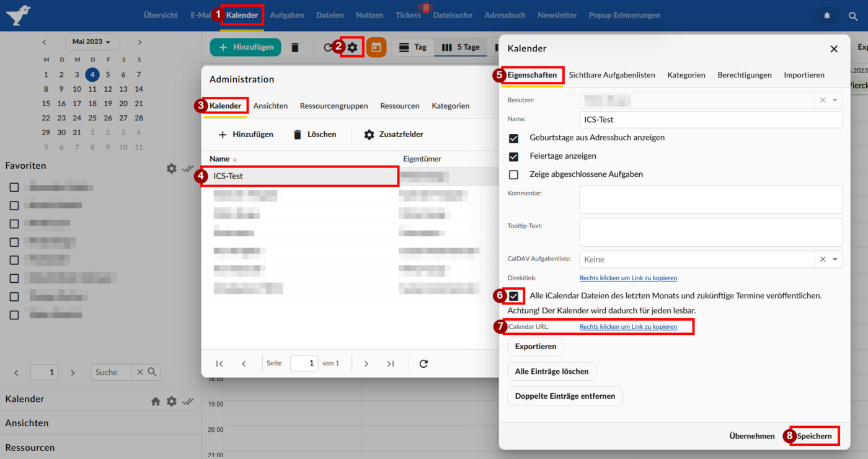Open the Aufgaben module
Viewport: 868px width, 459px height.
click(287, 15)
